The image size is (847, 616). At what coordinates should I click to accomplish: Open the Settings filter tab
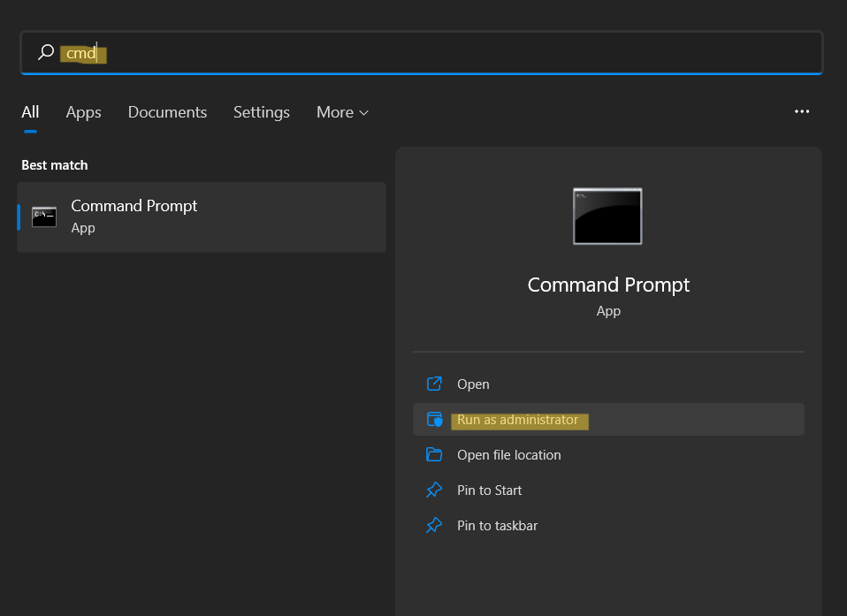[x=261, y=112]
